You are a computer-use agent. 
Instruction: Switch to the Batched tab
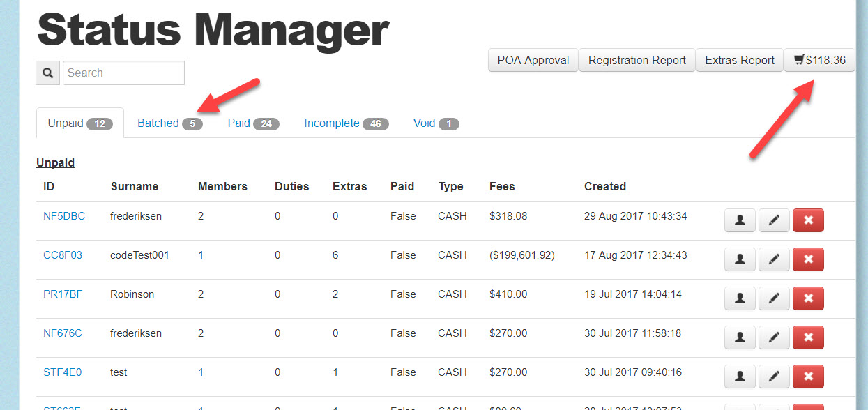(169, 123)
